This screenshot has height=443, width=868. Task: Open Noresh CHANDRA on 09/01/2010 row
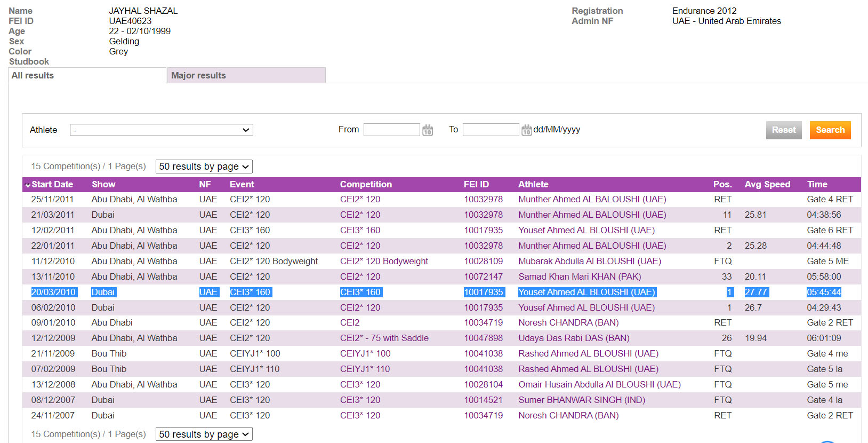click(x=568, y=322)
